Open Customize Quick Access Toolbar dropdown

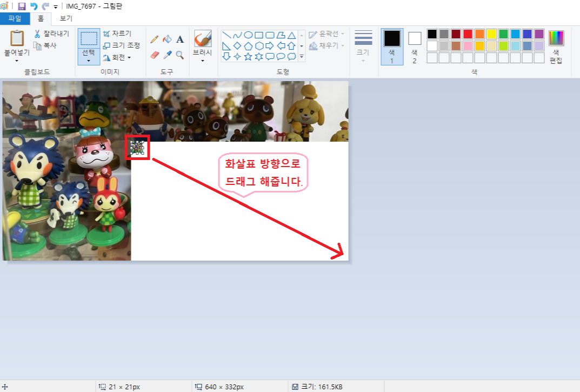pos(56,6)
